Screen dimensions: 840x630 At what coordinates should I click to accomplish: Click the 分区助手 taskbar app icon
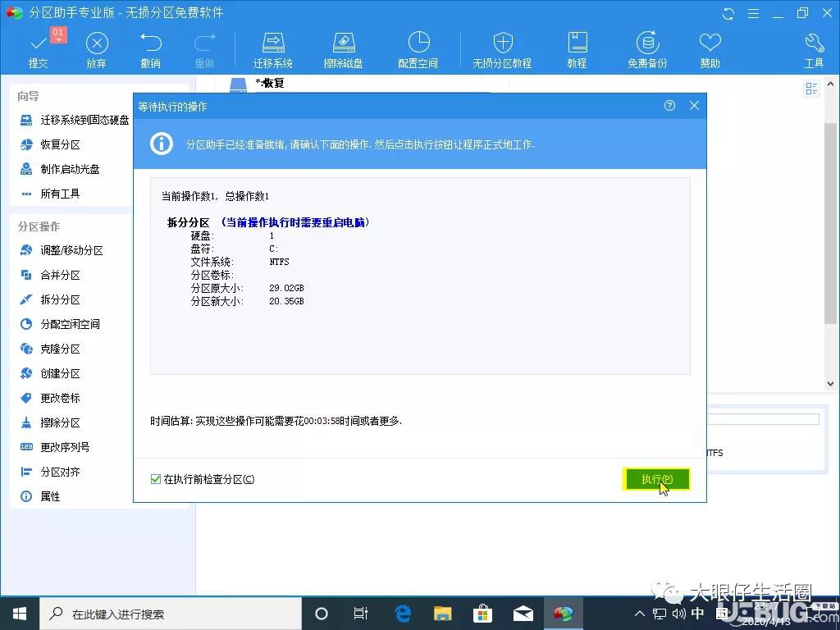[563, 614]
